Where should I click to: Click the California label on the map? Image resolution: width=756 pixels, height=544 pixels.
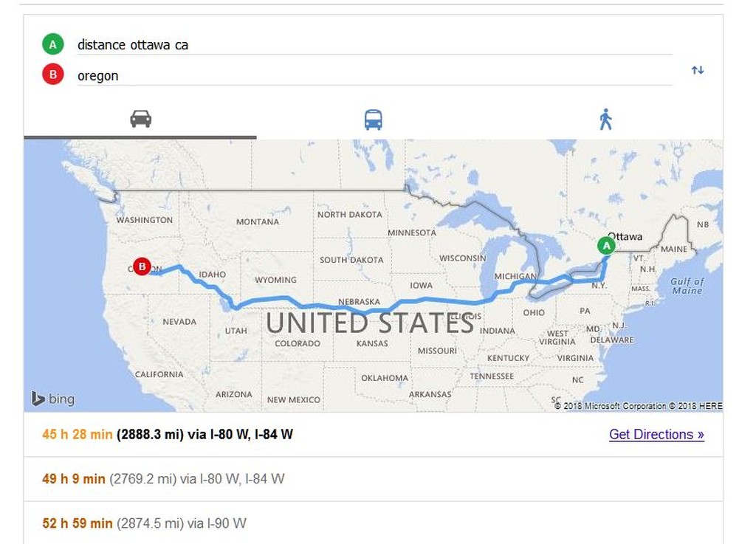click(159, 374)
